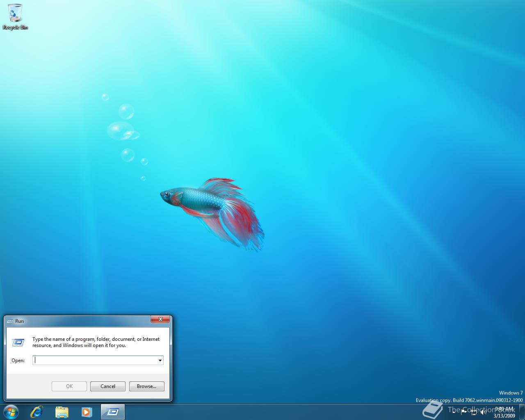The height and width of the screenshot is (420, 525).
Task: Select the Run dialog taskbar button
Action: coord(112,412)
